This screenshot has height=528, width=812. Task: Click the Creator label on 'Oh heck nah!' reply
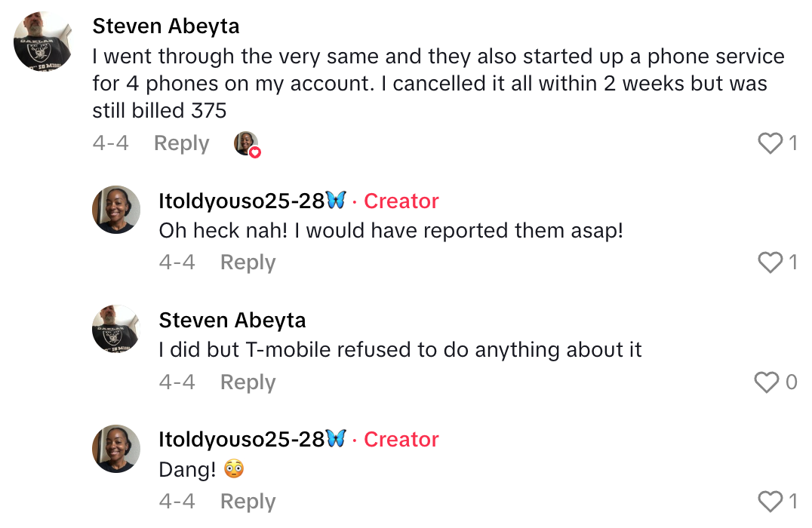pos(401,201)
